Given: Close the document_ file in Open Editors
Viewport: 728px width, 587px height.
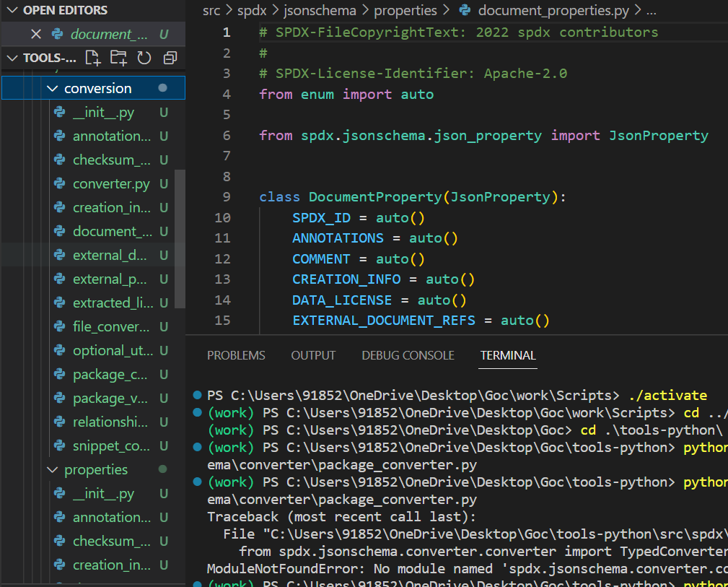Looking at the screenshot, I should tap(36, 34).
